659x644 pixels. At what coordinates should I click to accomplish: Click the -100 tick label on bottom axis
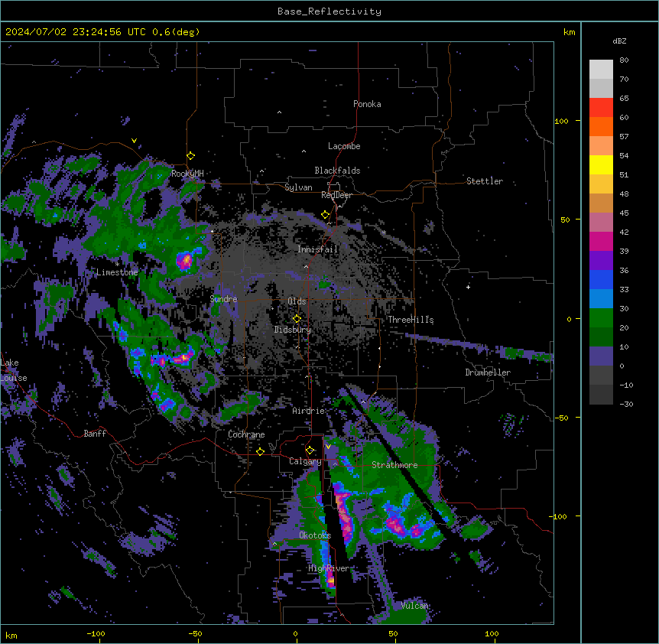pyautogui.click(x=96, y=633)
